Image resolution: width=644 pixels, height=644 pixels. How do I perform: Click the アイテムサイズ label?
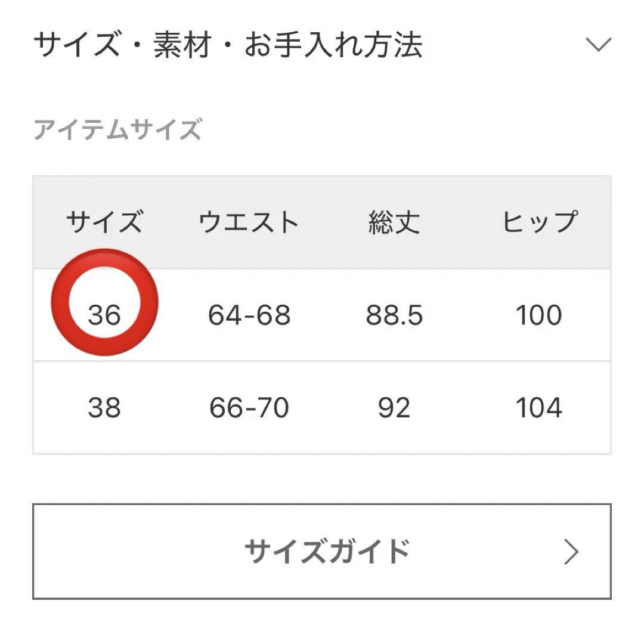coord(117,129)
